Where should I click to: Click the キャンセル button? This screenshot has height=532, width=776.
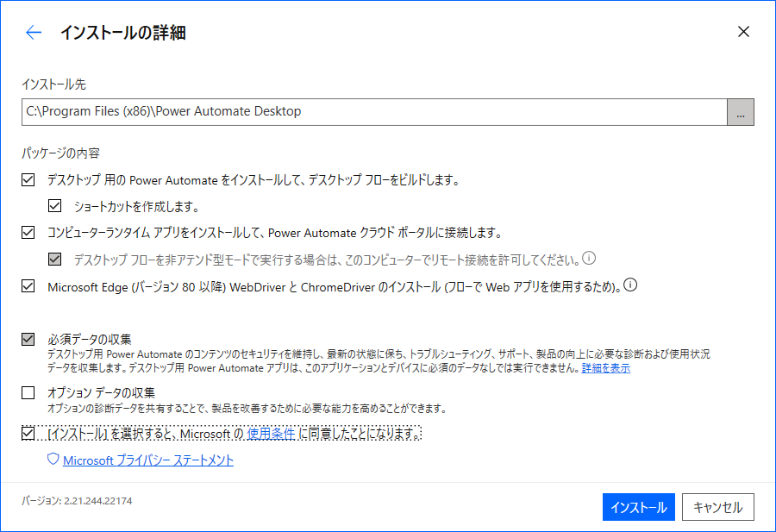point(717,507)
